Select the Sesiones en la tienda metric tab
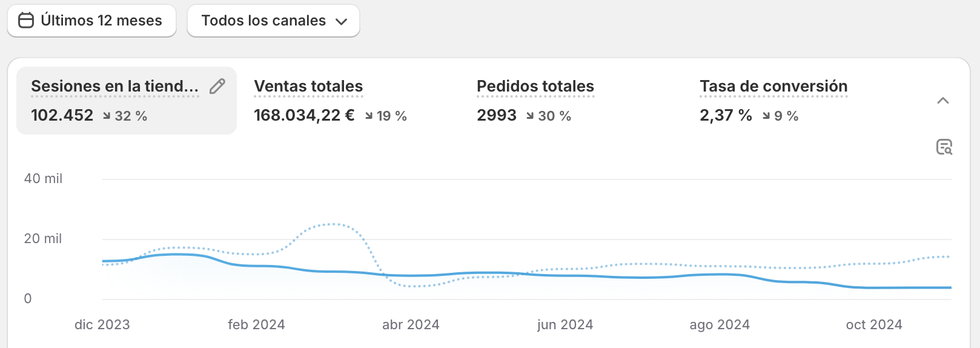980x348 pixels. click(114, 87)
